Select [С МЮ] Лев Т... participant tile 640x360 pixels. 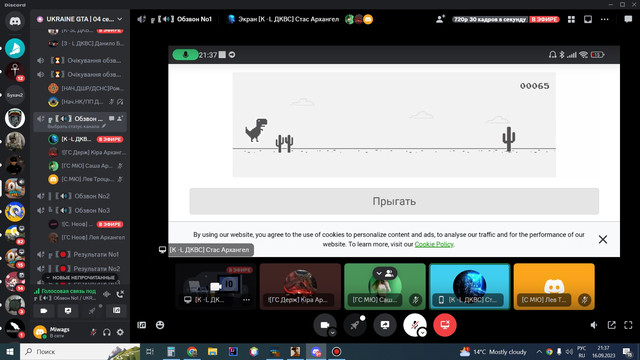coord(554,287)
